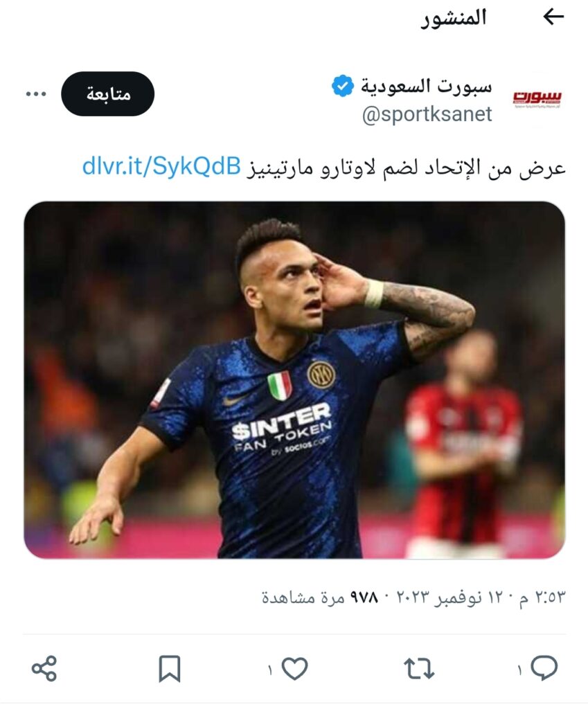This screenshot has height=709, width=588.
Task: Like the post with heart icon
Action: [x=294, y=668]
